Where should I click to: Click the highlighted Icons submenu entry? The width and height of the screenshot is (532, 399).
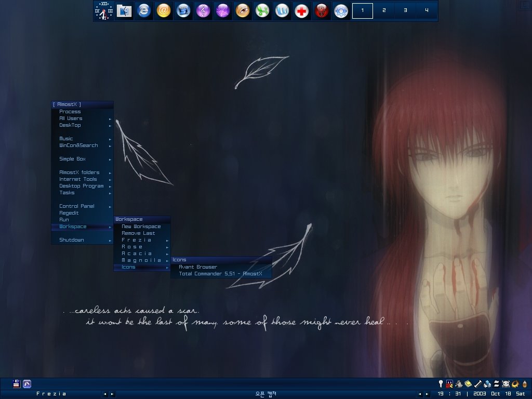(142, 268)
